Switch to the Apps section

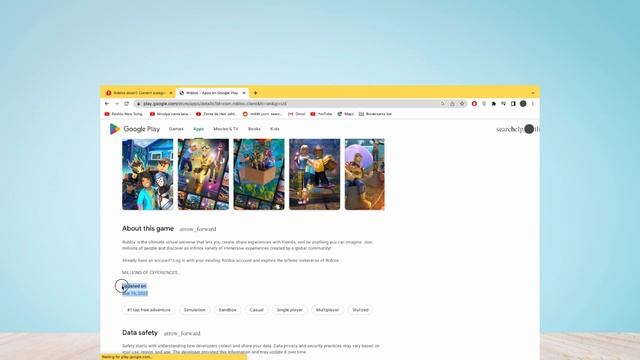click(198, 129)
